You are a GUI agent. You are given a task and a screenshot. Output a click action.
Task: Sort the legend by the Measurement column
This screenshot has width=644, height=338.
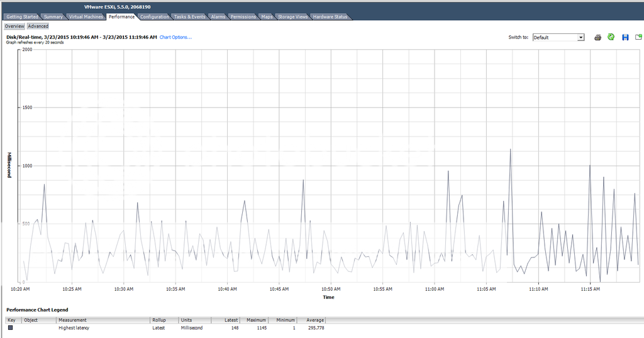tap(103, 320)
